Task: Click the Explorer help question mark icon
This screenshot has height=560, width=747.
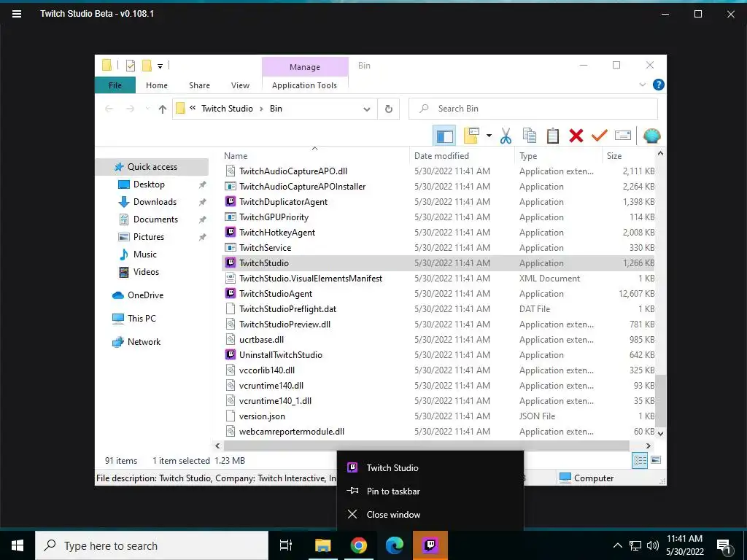Action: pos(659,85)
